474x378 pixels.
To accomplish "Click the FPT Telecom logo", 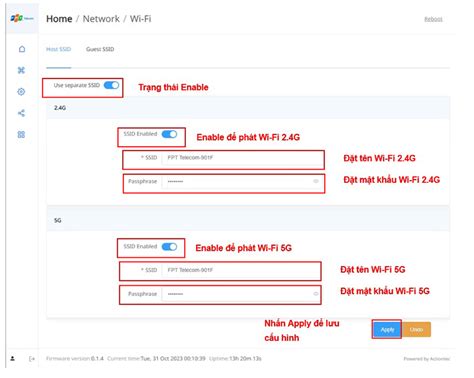I will pos(22,18).
